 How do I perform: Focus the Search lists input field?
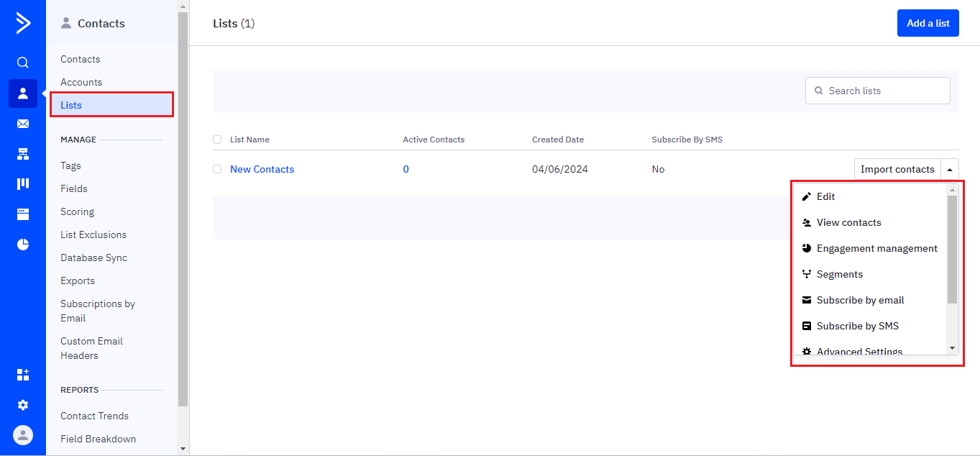coord(877,91)
